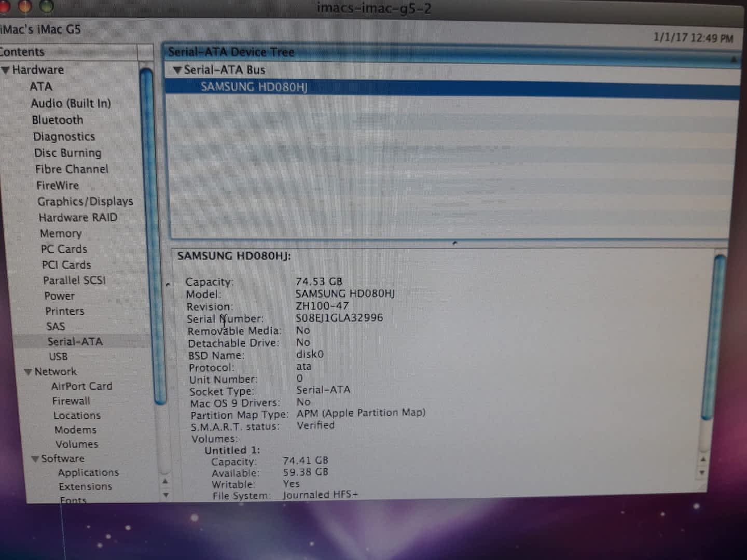Viewport: 747px width, 560px height.
Task: Show Memory information
Action: pos(61,233)
